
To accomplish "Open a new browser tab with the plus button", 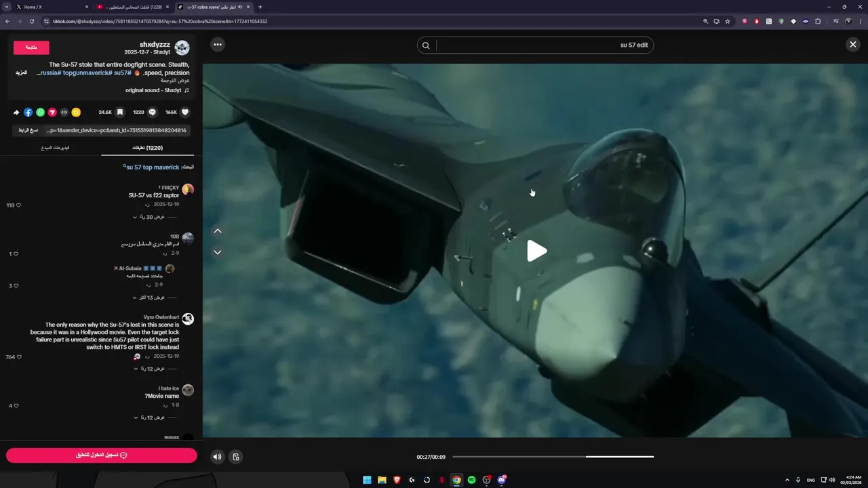I will pos(260,7).
